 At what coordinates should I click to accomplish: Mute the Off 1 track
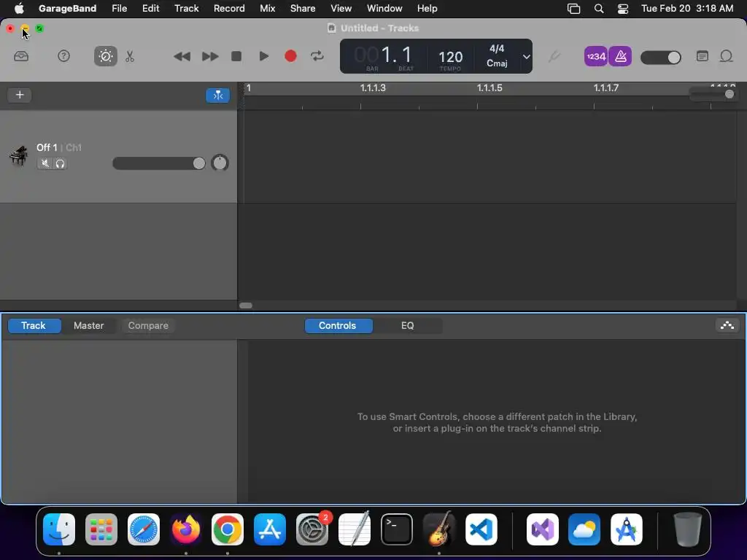44,164
